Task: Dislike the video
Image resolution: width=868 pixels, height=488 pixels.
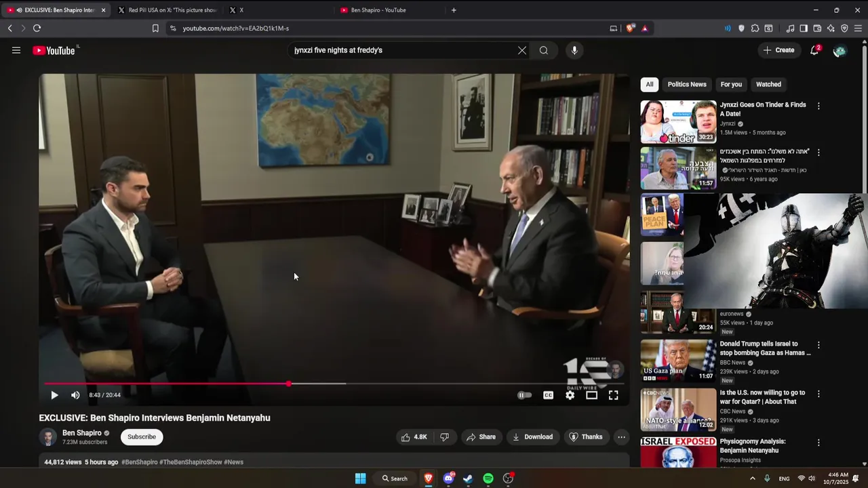Action: (445, 437)
